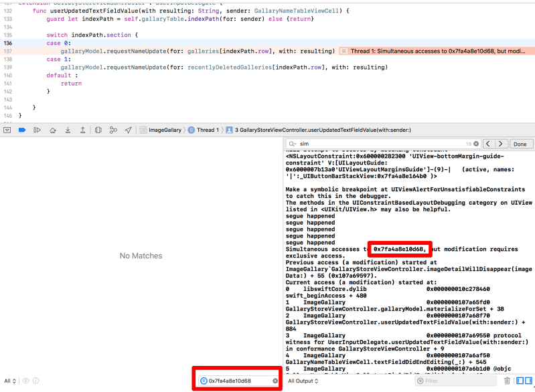Click the Step Into debug icon
535x392 pixels.
[68, 130]
